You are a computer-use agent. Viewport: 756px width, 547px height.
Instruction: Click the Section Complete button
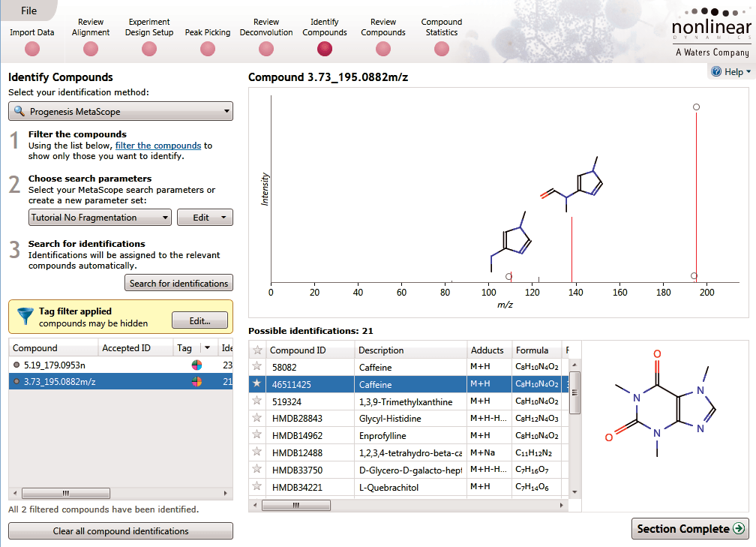click(690, 529)
